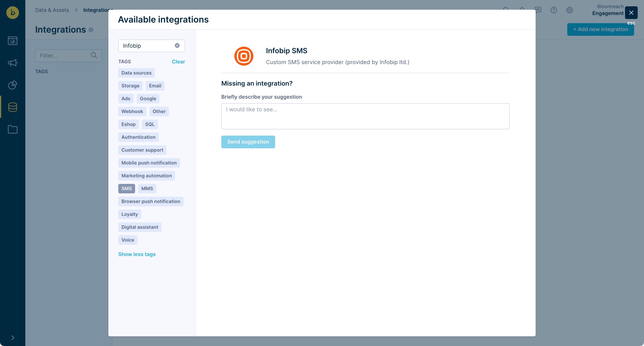This screenshot has width=644, height=346.
Task: Click the search icon in Filter field
Action: click(94, 55)
